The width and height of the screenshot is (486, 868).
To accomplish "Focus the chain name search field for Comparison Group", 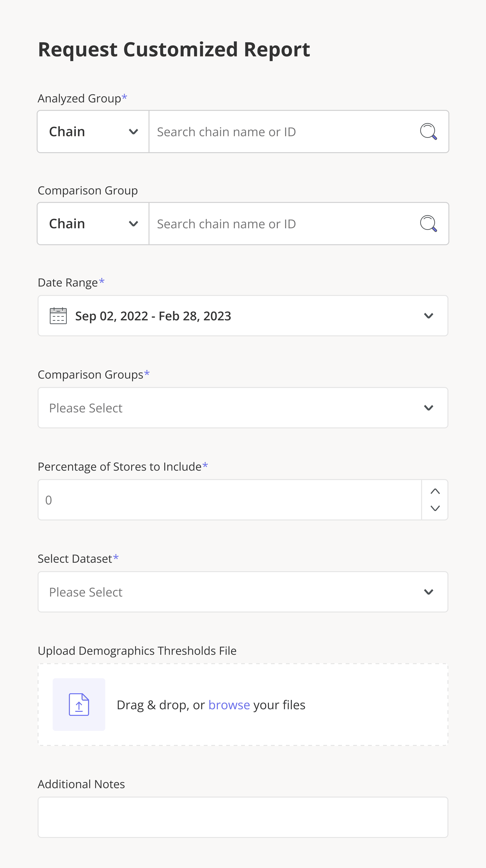I will [270, 223].
